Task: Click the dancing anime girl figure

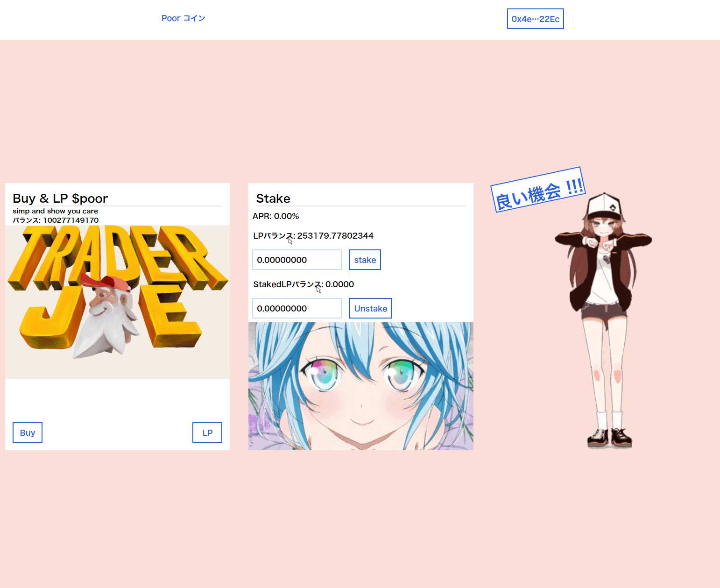Action: [603, 321]
